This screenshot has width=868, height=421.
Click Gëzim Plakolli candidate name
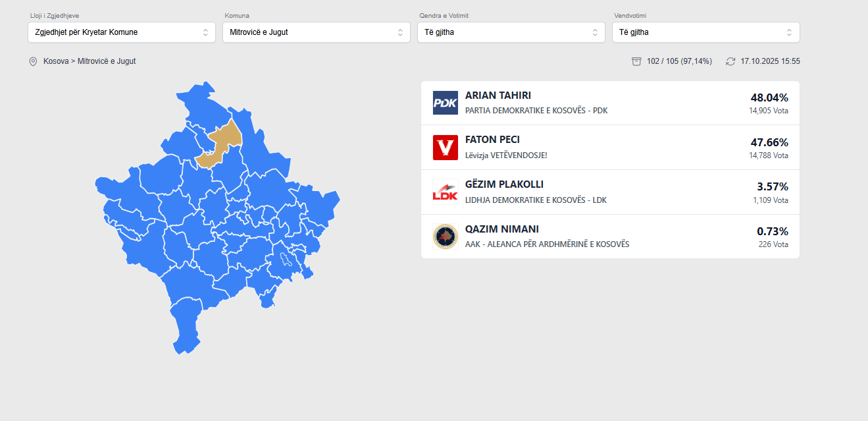[x=504, y=184]
